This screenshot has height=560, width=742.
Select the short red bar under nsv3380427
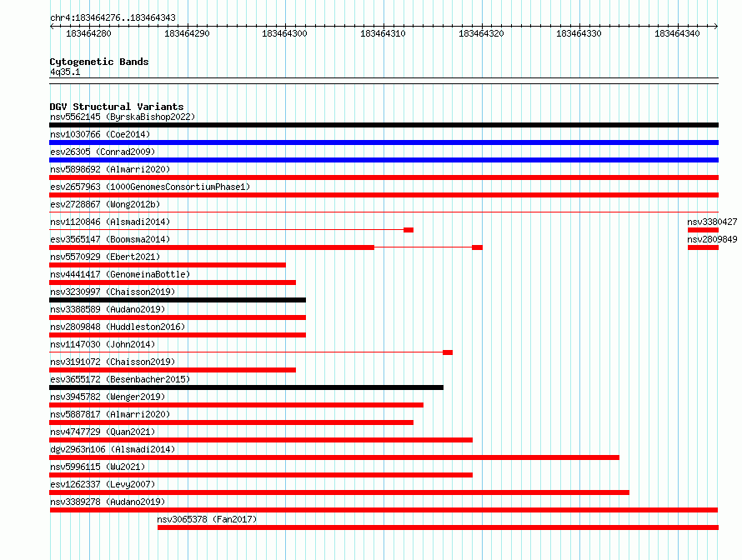tap(703, 230)
